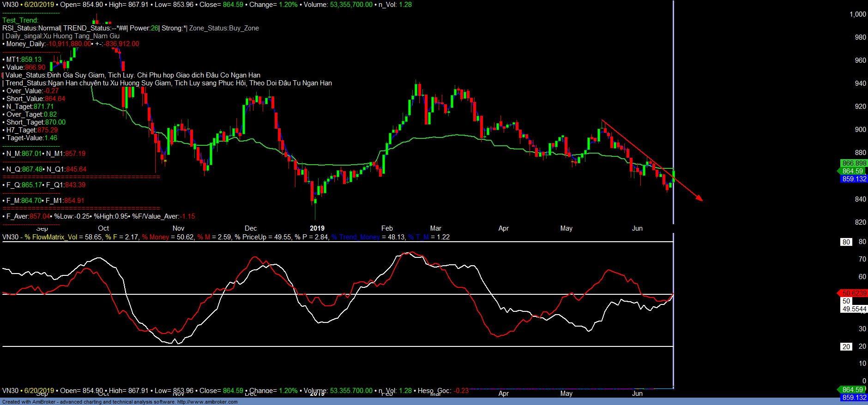
Task: Select the red 50.6239 oscillator value label
Action: 854,293
